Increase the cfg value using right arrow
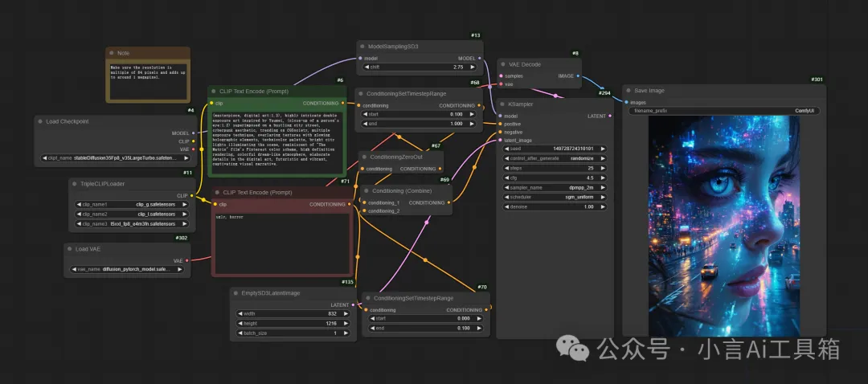868x384 pixels. [601, 178]
